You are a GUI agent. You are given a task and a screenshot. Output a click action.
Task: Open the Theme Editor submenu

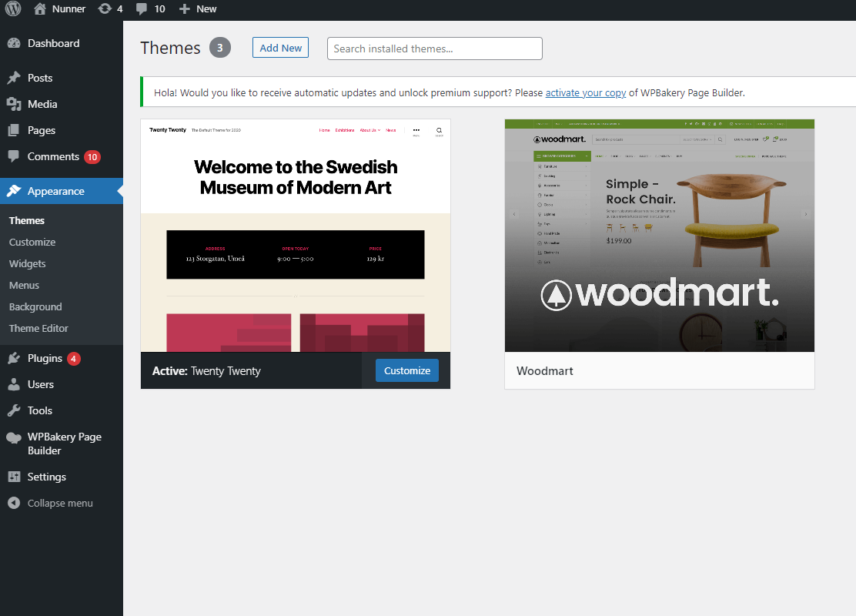pyautogui.click(x=38, y=328)
